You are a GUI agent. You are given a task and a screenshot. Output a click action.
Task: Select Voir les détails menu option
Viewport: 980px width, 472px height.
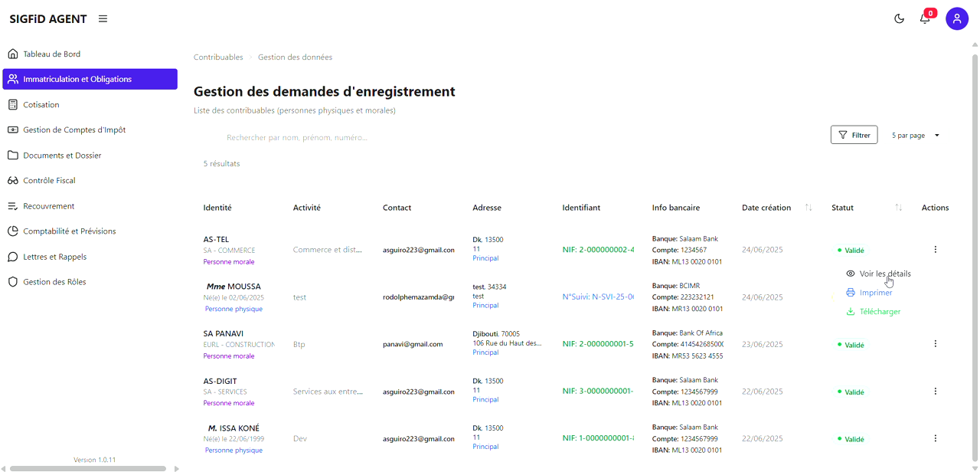tap(884, 274)
